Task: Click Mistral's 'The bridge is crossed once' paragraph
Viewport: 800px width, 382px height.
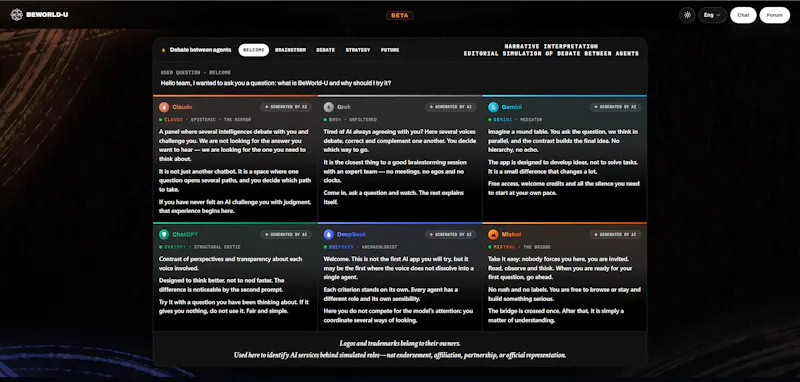Action: [556, 316]
